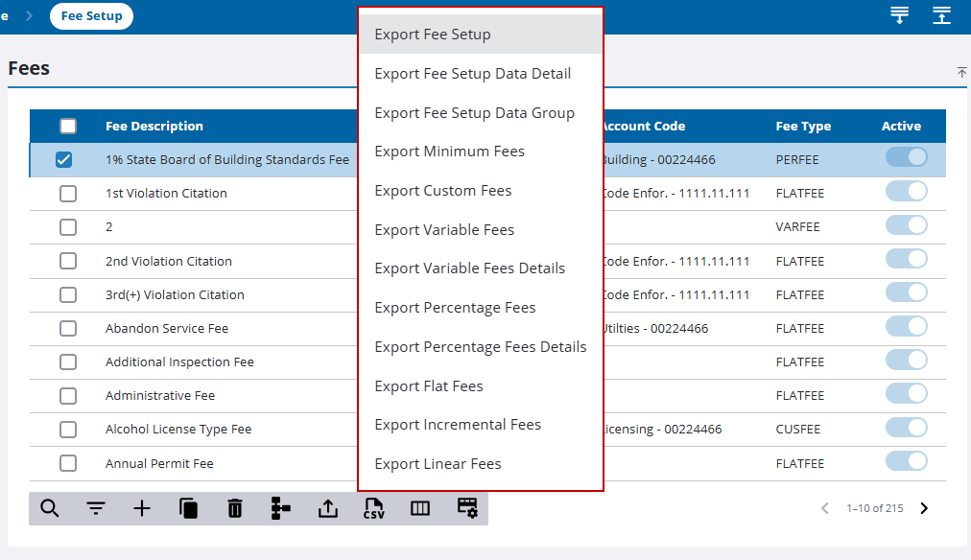Screen dimensions: 971x560
Task: Collapse the Fees section arrow
Action: click(961, 73)
